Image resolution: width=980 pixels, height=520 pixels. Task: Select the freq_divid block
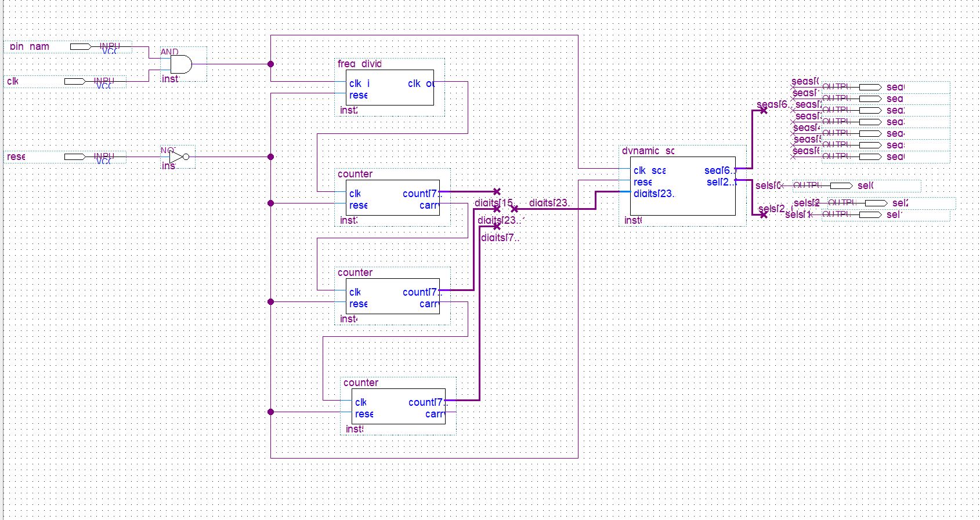390,88
